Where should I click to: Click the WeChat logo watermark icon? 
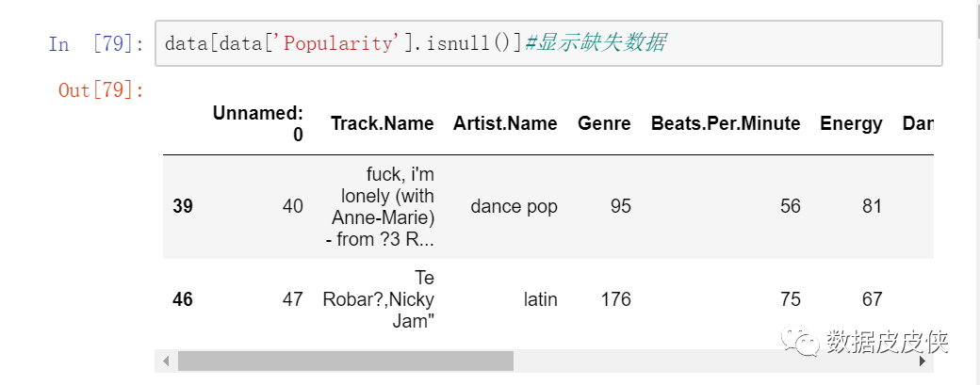[x=799, y=342]
